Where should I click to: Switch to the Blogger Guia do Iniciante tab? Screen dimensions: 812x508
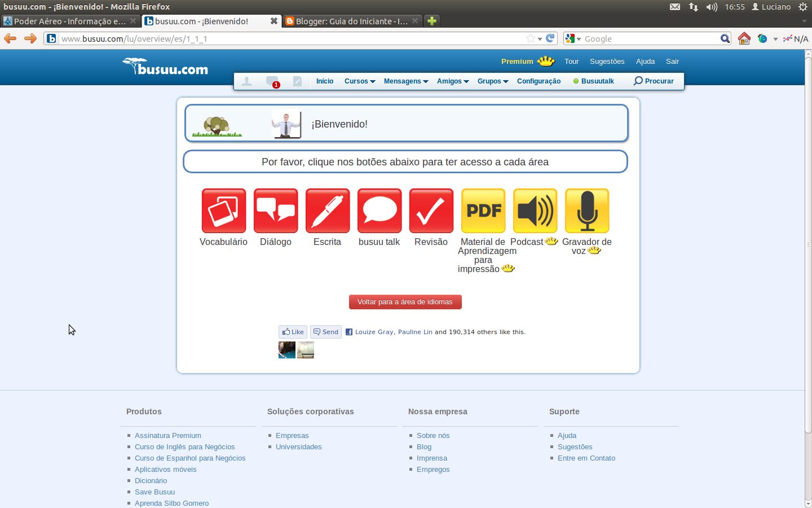(352, 21)
